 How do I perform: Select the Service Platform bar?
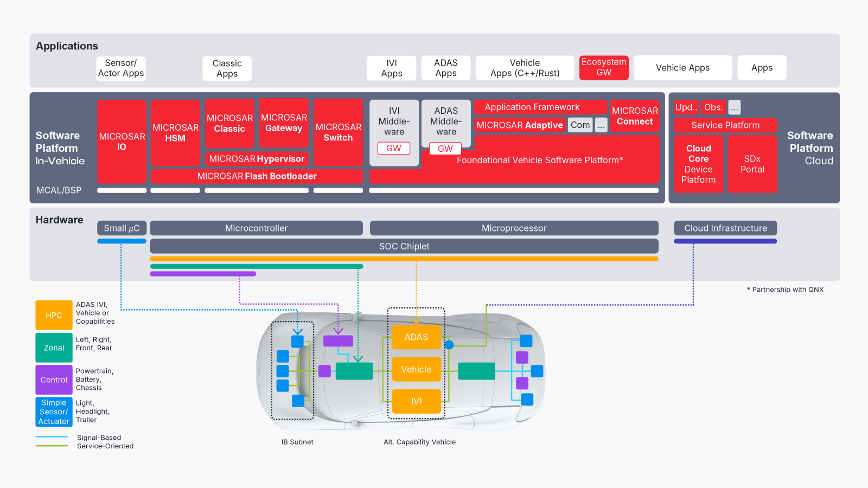(725, 125)
